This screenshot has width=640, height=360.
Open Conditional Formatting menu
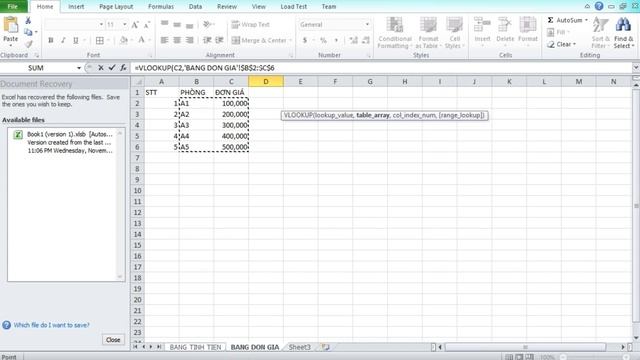[395, 33]
